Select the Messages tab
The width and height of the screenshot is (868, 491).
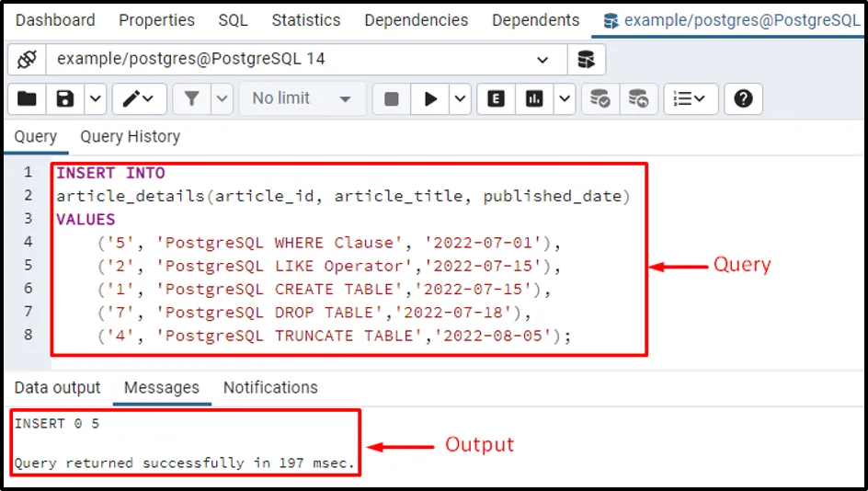(x=162, y=388)
